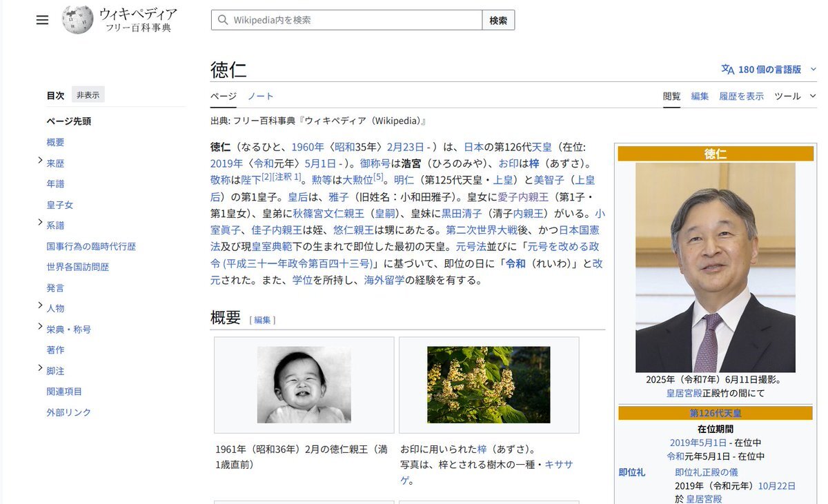Open the 即位礼正殿の儀 link
The height and width of the screenshot is (504, 828).
point(707,472)
